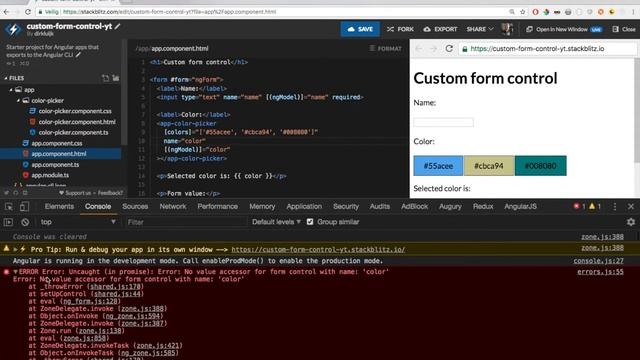Click the red Opera extension icon
Viewport: 640px width, 360px height.
pyautogui.click(x=536, y=12)
